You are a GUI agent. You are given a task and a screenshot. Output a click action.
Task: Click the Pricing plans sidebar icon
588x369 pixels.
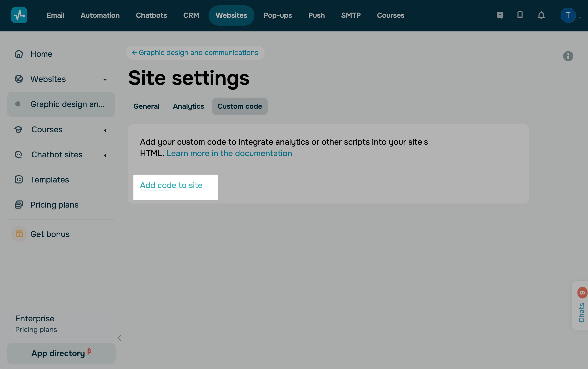(x=19, y=205)
